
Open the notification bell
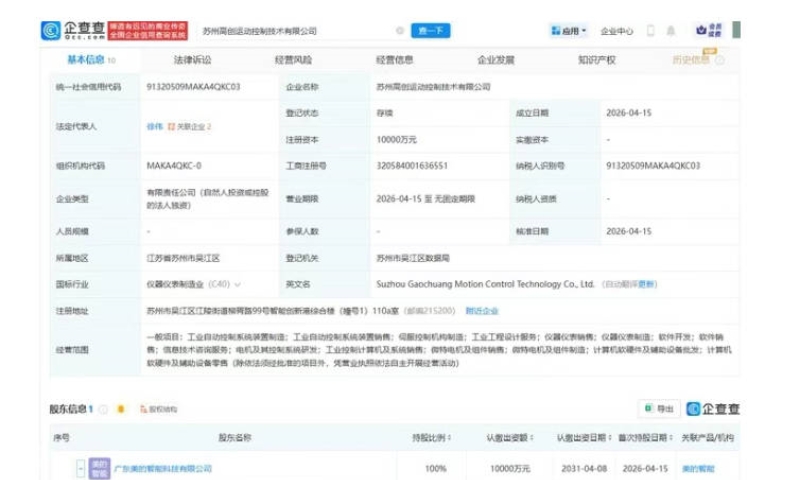pos(671,31)
